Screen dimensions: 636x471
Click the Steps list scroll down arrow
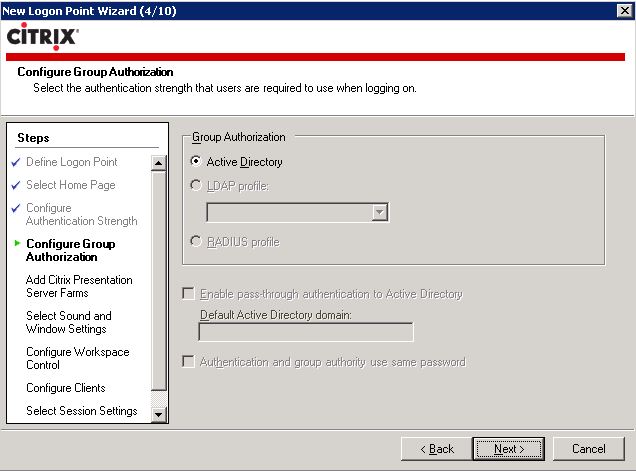click(159, 415)
